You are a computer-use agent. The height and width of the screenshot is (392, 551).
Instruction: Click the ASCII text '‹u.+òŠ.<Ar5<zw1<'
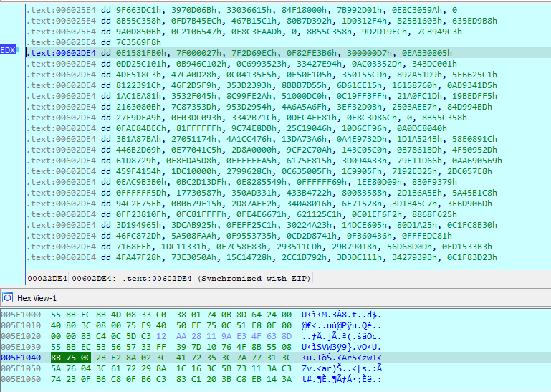coord(341,358)
